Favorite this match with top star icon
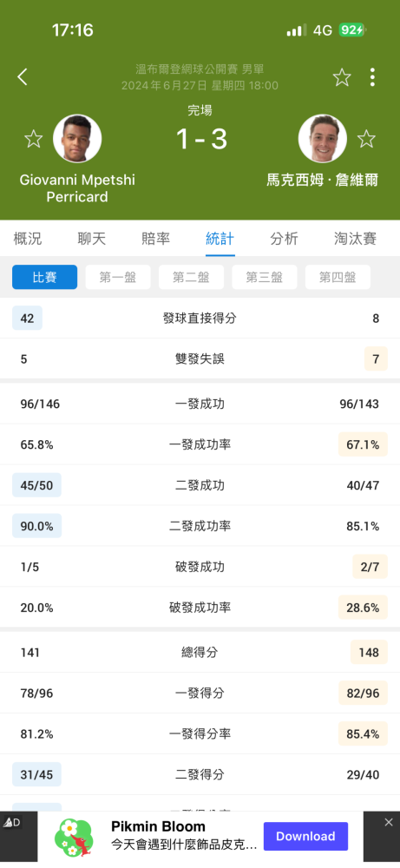This screenshot has width=400, height=868. pyautogui.click(x=342, y=77)
